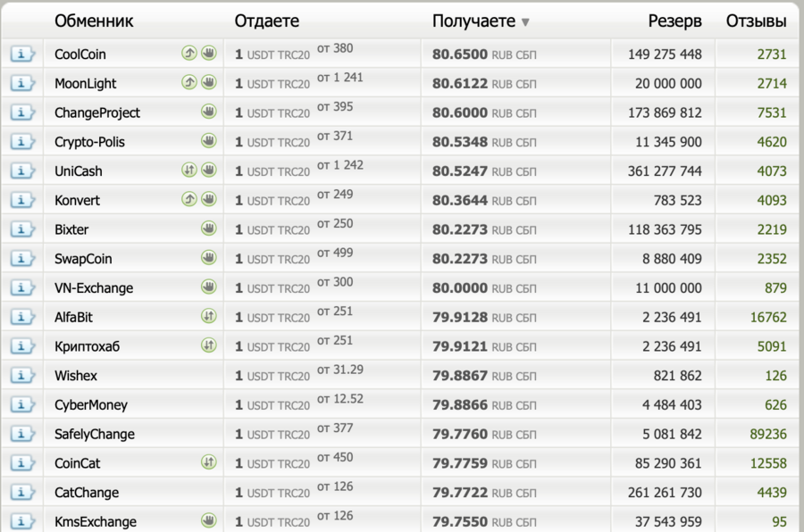This screenshot has width=804, height=532.
Task: Sort by the Отзывы column header
Action: 756,21
